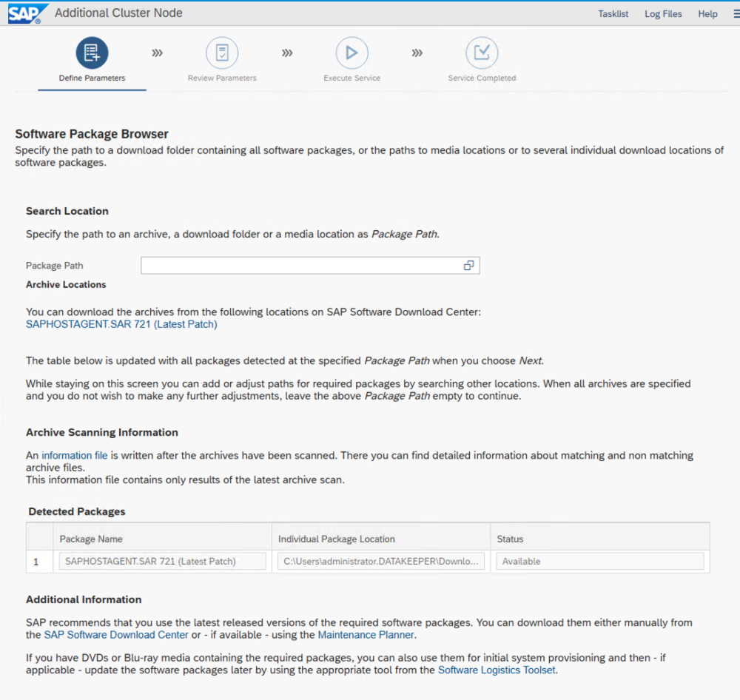Open the Help menu
Image resolution: width=740 pixels, height=700 pixels.
[x=707, y=13]
